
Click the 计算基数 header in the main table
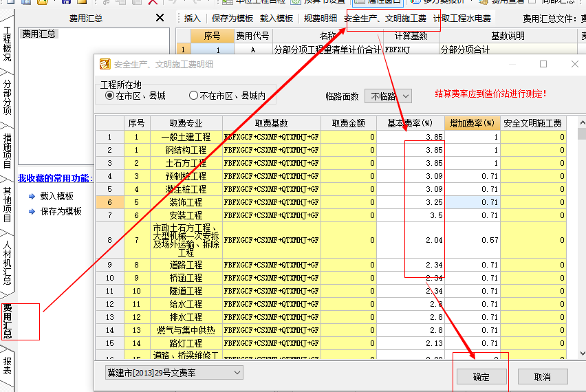(411, 36)
